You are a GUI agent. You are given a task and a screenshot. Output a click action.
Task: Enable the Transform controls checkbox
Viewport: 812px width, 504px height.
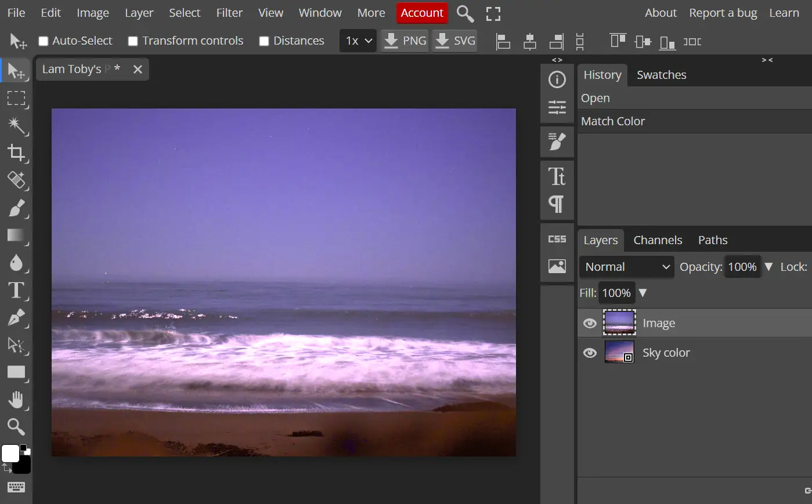coord(133,41)
